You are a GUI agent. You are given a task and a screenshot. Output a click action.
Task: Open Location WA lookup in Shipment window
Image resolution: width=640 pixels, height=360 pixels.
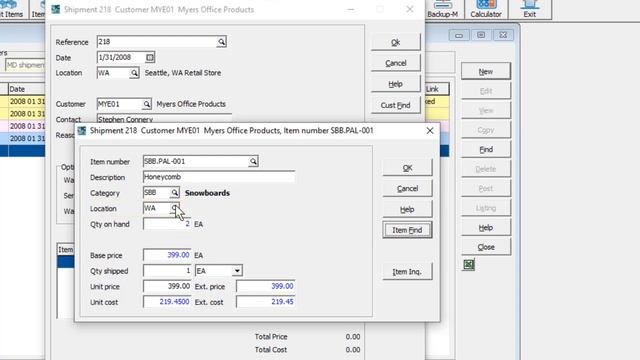[134, 73]
